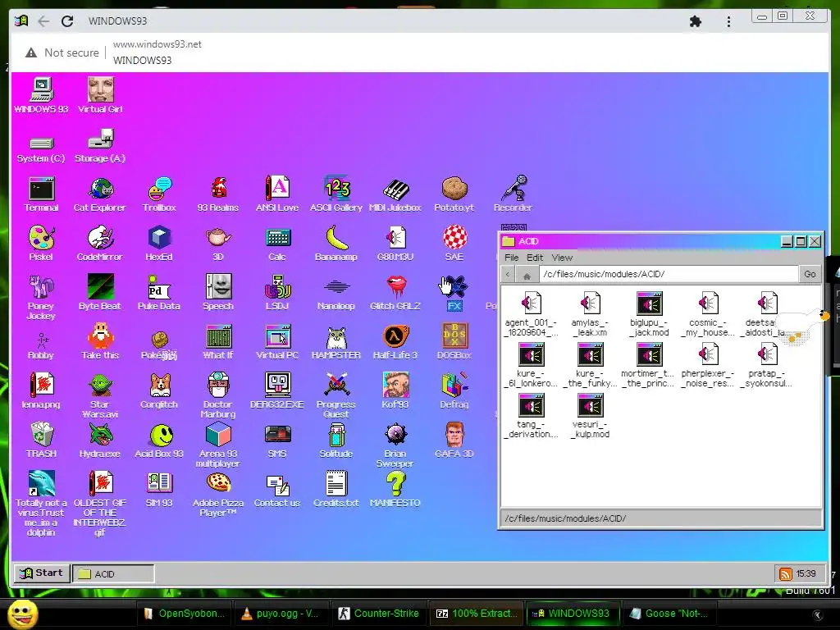
Task: Click the Go button in ACID window
Action: tap(810, 274)
